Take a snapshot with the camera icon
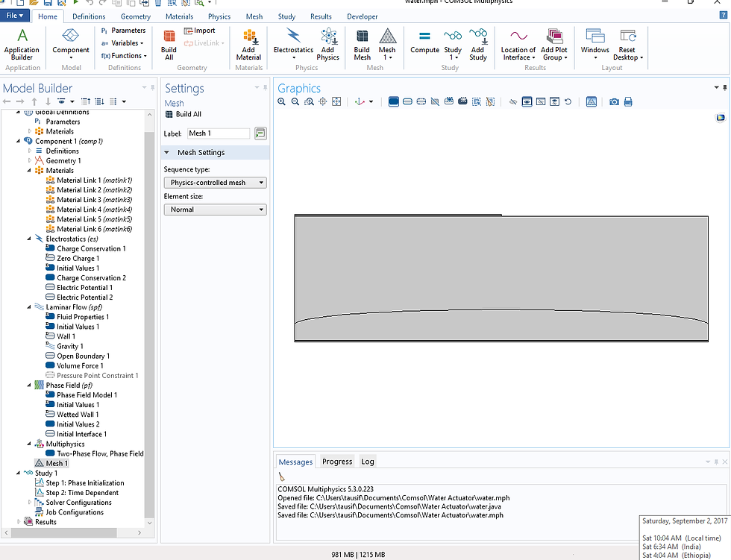The image size is (731, 560). [x=615, y=101]
